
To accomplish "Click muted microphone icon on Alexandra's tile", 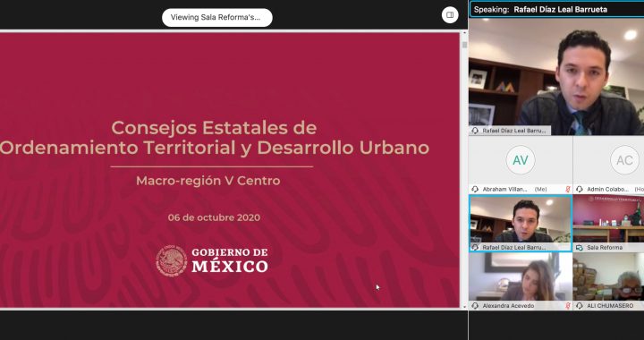I will point(568,306).
